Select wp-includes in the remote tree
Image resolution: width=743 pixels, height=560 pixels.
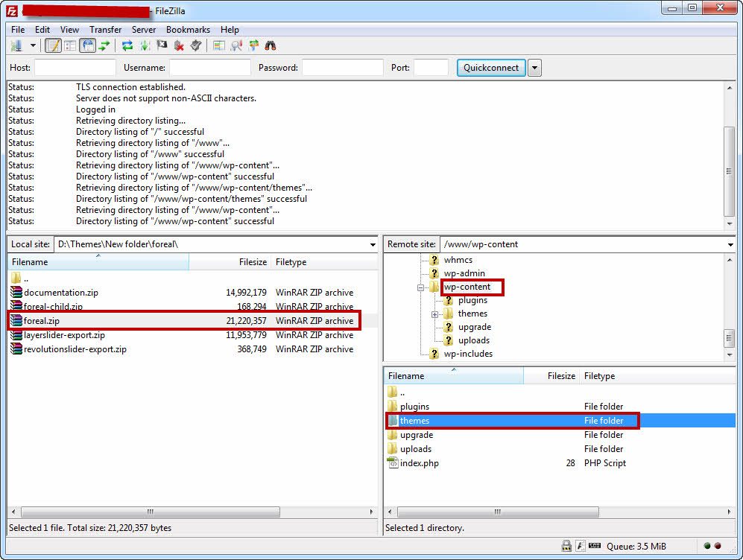pyautogui.click(x=468, y=354)
